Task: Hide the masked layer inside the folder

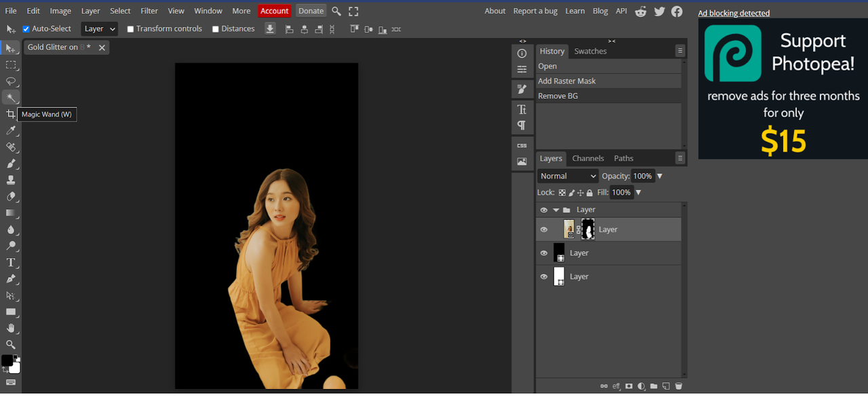Action: tap(544, 230)
